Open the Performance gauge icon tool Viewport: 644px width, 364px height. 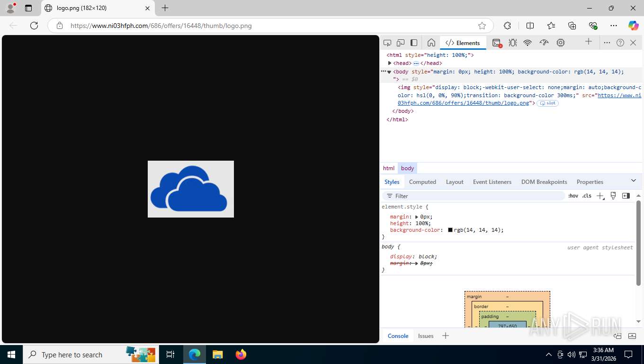pos(544,43)
